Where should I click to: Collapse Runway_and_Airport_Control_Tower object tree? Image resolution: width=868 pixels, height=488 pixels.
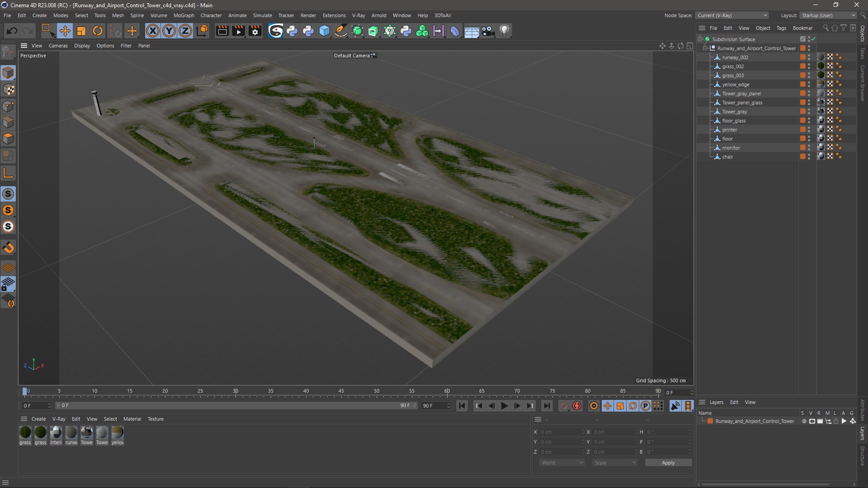(705, 48)
